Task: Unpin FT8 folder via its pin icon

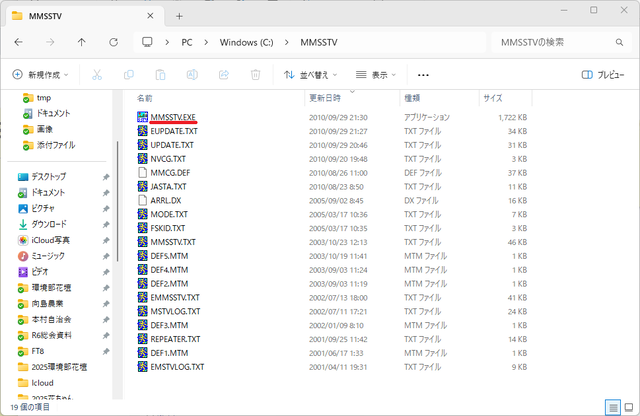Action: click(106, 351)
